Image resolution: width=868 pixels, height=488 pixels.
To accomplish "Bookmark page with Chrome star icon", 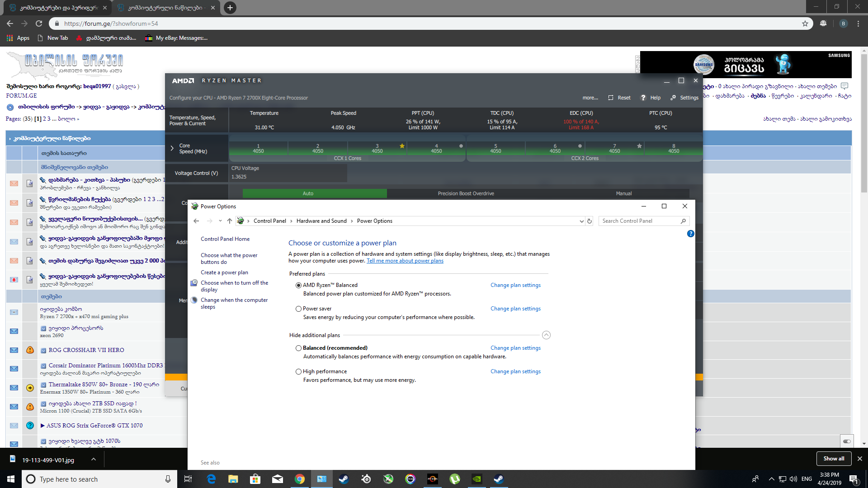I will pyautogui.click(x=805, y=23).
